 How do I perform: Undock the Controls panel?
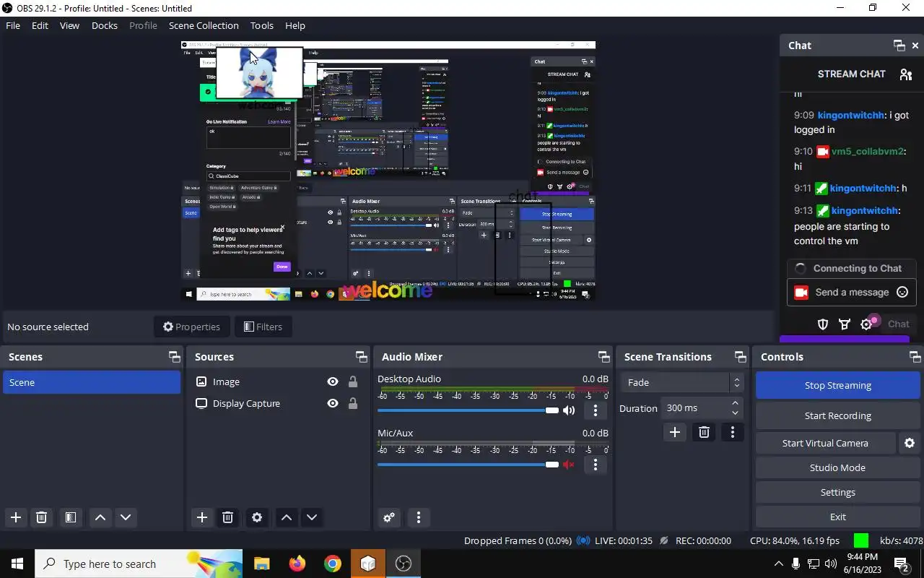tap(915, 357)
